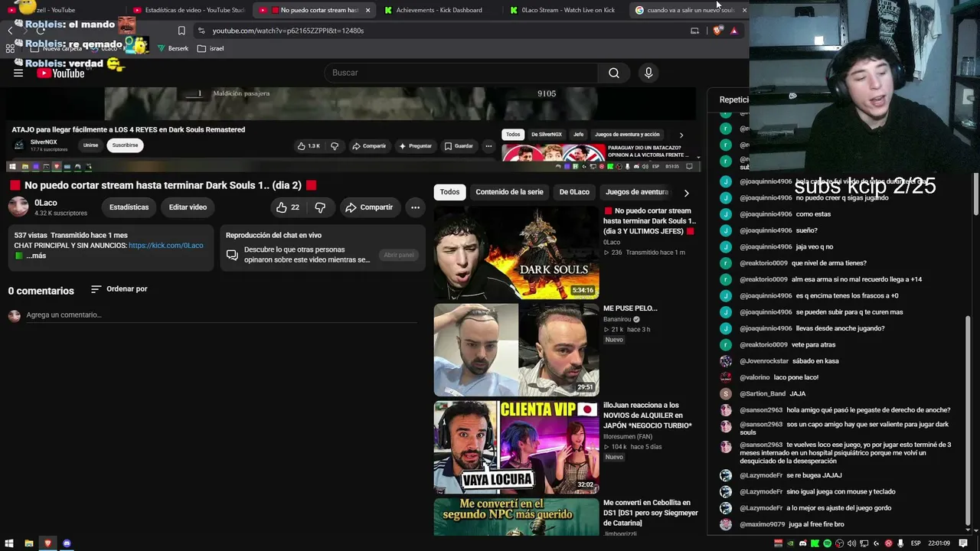Start voice search with the microphone

648,73
